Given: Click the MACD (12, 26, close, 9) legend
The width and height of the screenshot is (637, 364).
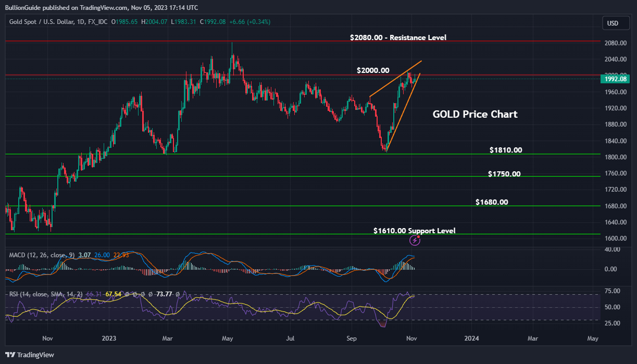Looking at the screenshot, I should [42, 255].
